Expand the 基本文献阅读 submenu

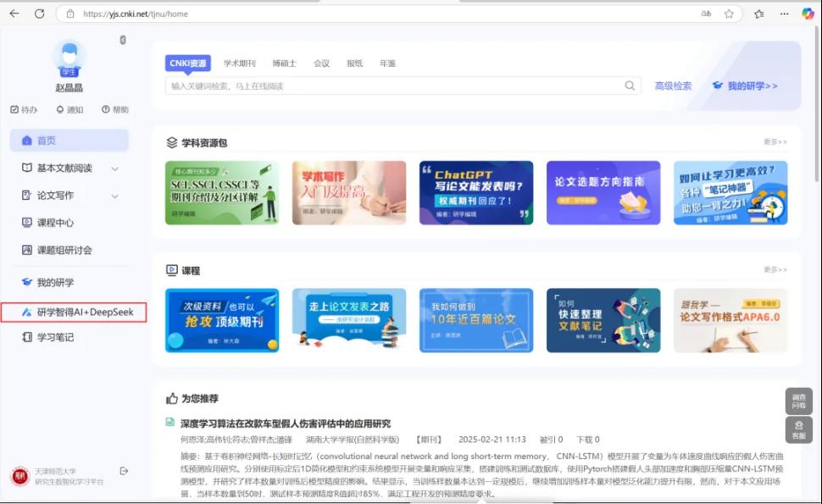(x=115, y=169)
